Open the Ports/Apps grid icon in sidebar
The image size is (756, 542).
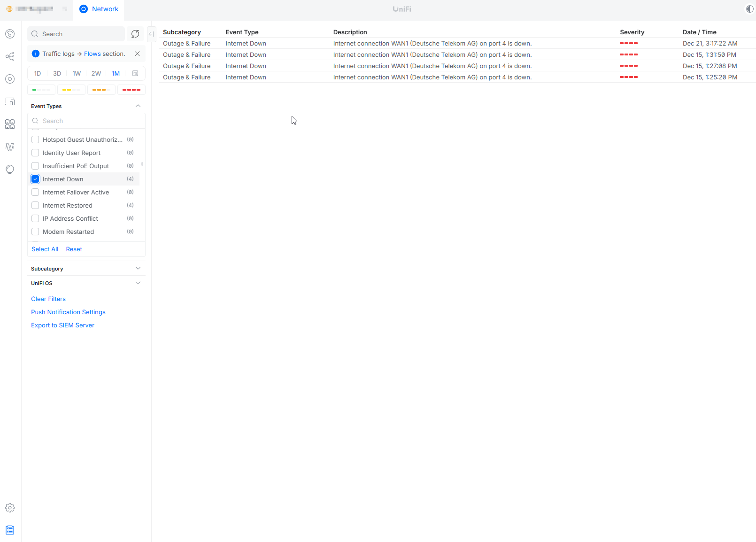tap(10, 124)
